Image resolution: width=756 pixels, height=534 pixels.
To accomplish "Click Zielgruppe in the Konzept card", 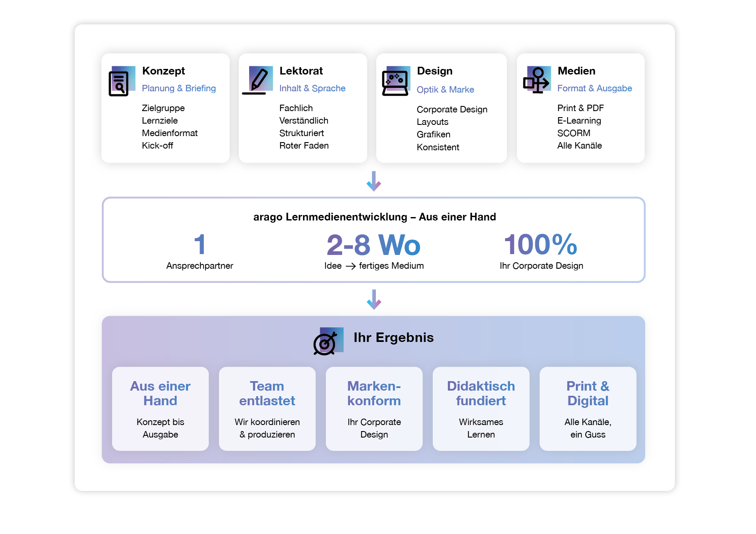I will (163, 108).
